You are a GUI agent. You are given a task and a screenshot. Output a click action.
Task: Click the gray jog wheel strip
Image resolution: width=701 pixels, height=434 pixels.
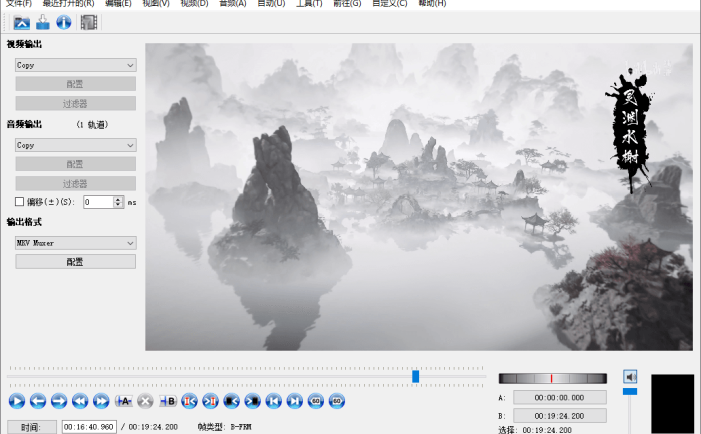(x=553, y=379)
